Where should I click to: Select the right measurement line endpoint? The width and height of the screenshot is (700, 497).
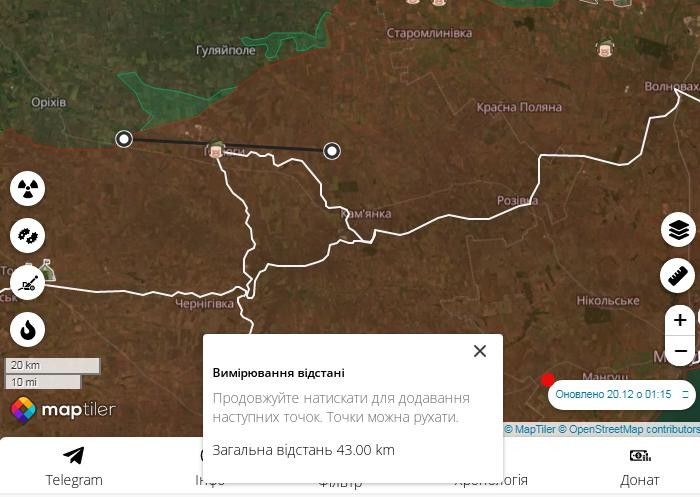pos(332,151)
